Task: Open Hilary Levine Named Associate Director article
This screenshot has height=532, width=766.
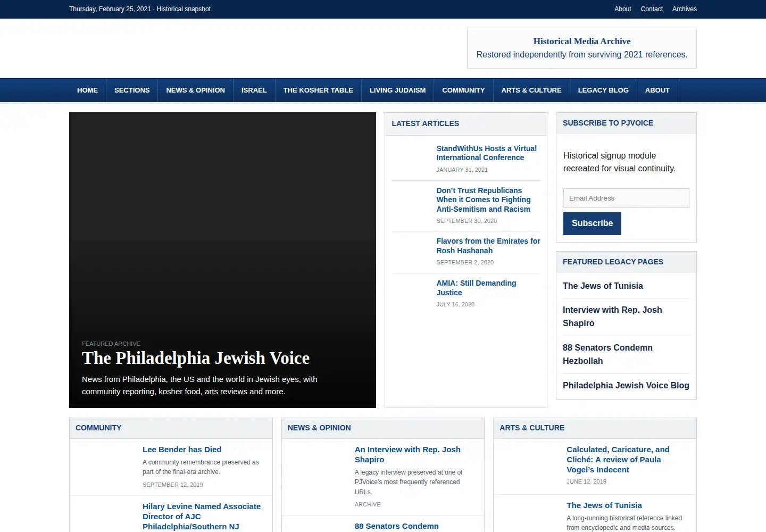Action: click(202, 517)
